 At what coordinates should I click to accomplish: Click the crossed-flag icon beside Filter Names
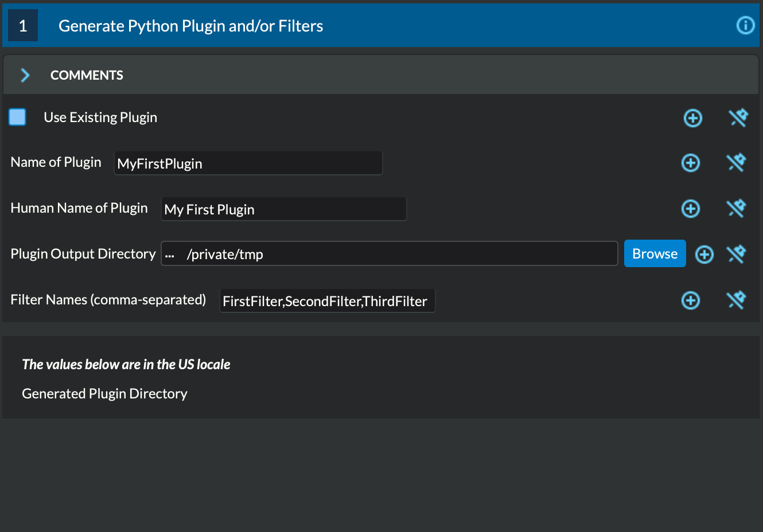click(736, 300)
